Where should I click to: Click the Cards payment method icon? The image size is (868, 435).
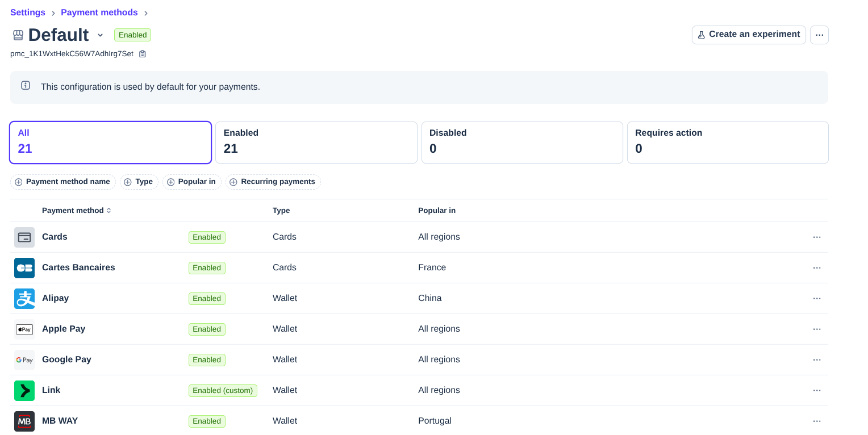pyautogui.click(x=24, y=237)
